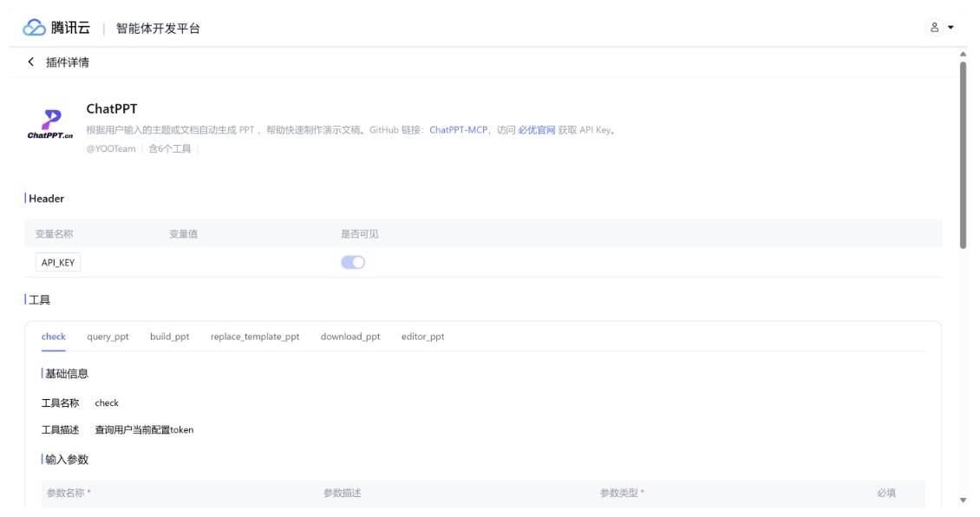Click scrollbar down arrow at bottom
The height and width of the screenshot is (517, 980).
tap(963, 501)
